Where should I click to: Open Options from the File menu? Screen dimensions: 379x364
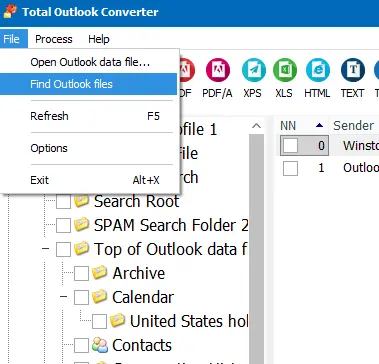[x=89, y=148]
